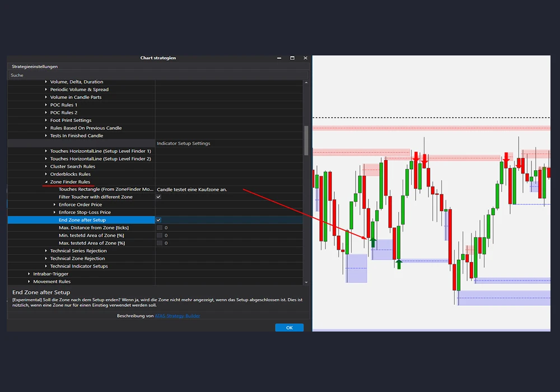Select the Touches Rectangle (From ZoneFinder) row
This screenshot has height=392, width=560.
[x=155, y=189]
